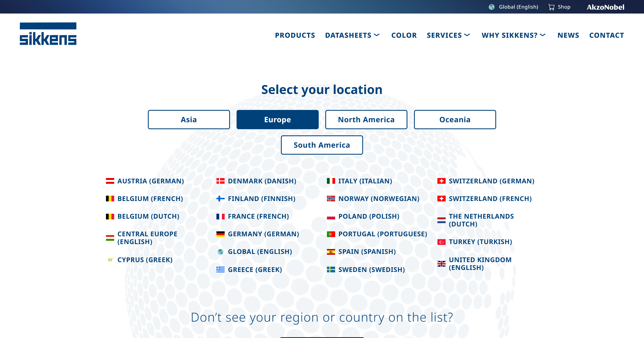Click the Switzerland (German) flag icon

tap(442, 181)
